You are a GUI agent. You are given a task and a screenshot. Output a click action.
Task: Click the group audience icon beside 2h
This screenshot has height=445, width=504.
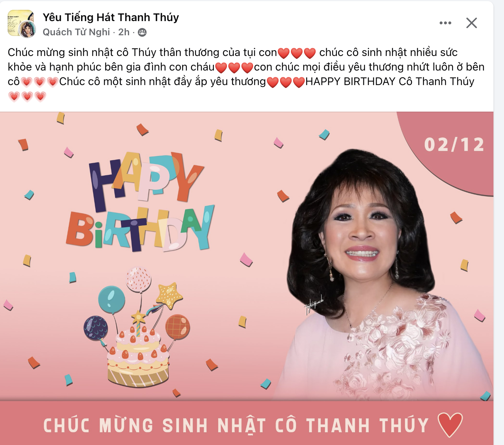pyautogui.click(x=142, y=32)
